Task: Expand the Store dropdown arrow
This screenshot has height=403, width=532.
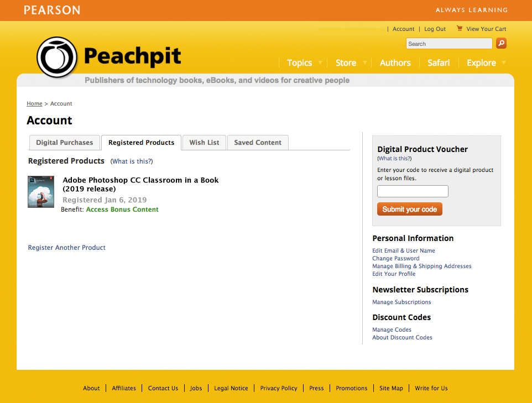Action: [x=365, y=63]
